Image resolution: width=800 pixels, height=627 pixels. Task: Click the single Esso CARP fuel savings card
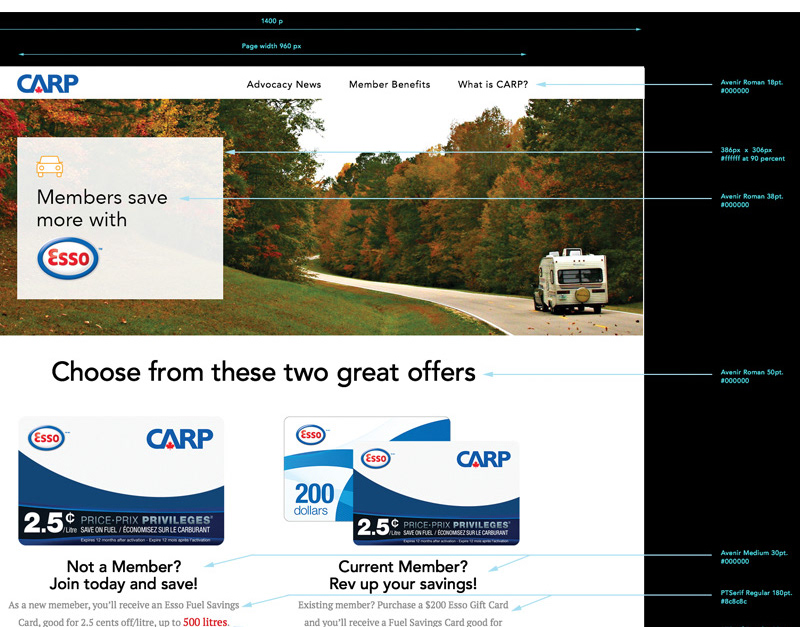pyautogui.click(x=121, y=481)
